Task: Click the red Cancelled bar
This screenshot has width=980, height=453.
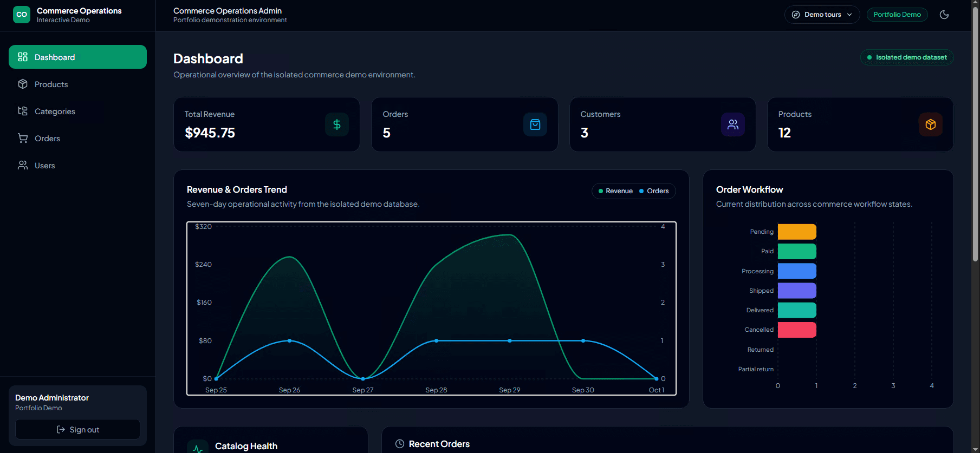Action: pos(797,330)
